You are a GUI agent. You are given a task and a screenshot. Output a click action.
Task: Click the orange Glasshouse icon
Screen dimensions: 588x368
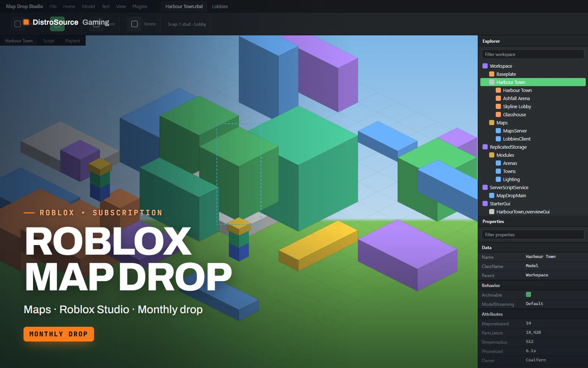[x=498, y=114]
